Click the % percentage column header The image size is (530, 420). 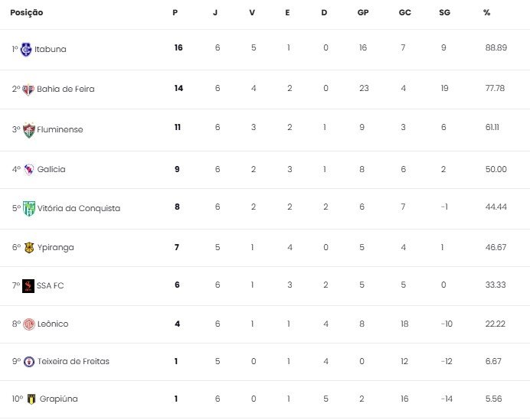click(x=487, y=13)
